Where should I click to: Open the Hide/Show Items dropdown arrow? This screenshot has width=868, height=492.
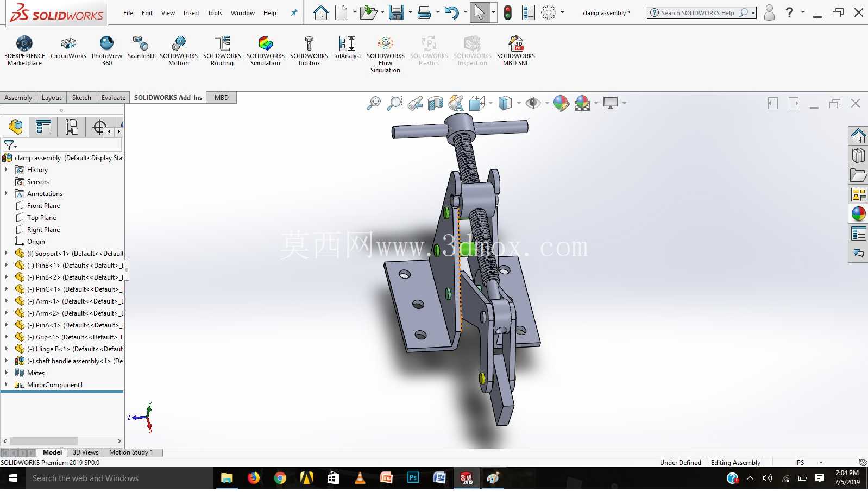(x=547, y=103)
